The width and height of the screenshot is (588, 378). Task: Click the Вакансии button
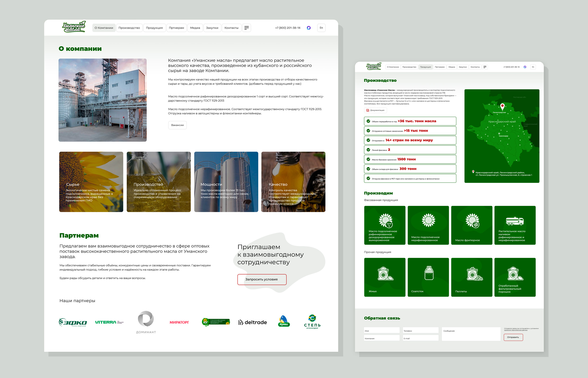177,125
